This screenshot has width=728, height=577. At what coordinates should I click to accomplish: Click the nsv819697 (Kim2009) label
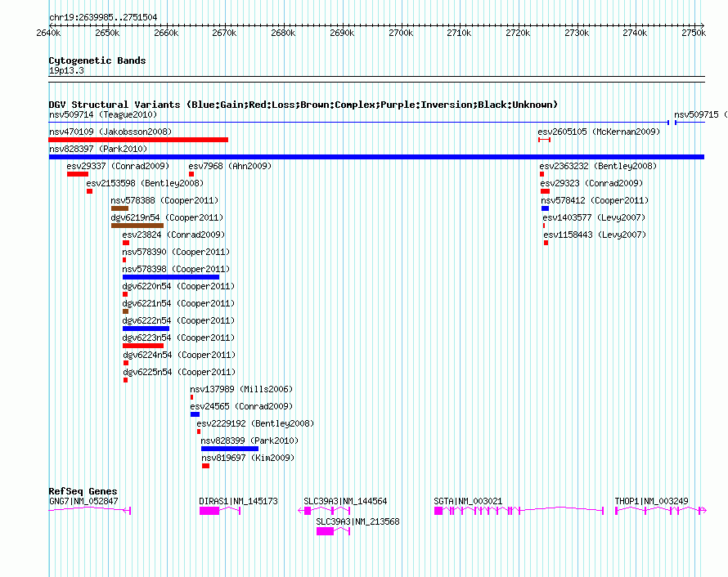pos(248,458)
